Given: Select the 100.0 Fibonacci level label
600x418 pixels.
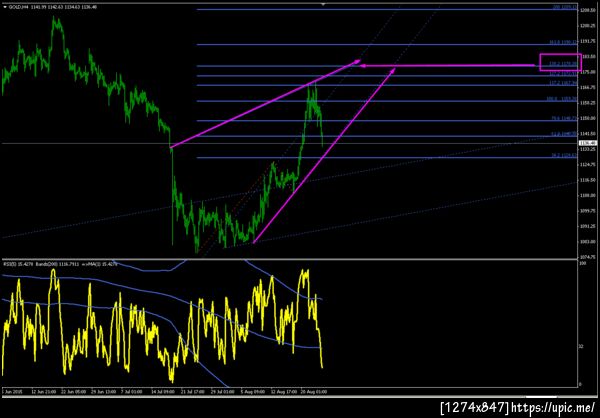Looking at the screenshot, I should coord(563,98).
